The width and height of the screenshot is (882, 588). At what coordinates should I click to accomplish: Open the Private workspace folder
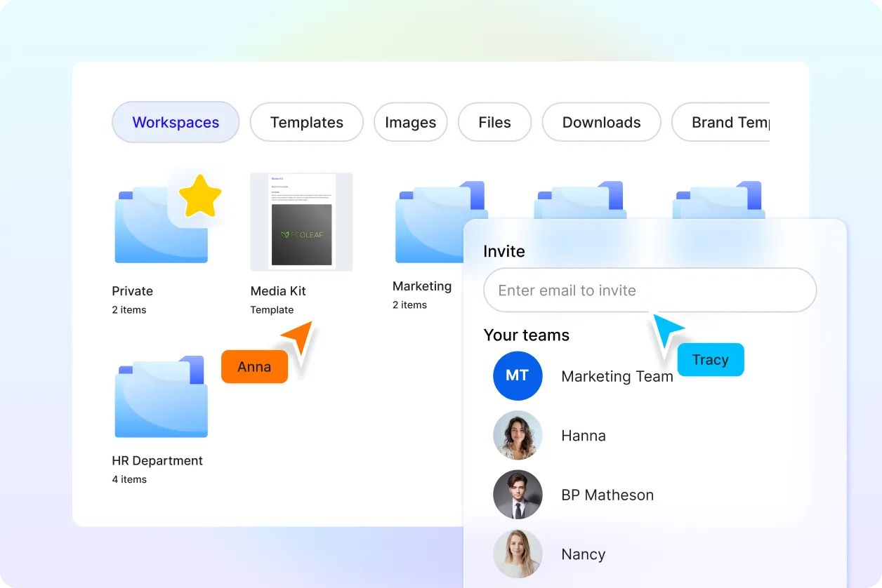tap(160, 221)
